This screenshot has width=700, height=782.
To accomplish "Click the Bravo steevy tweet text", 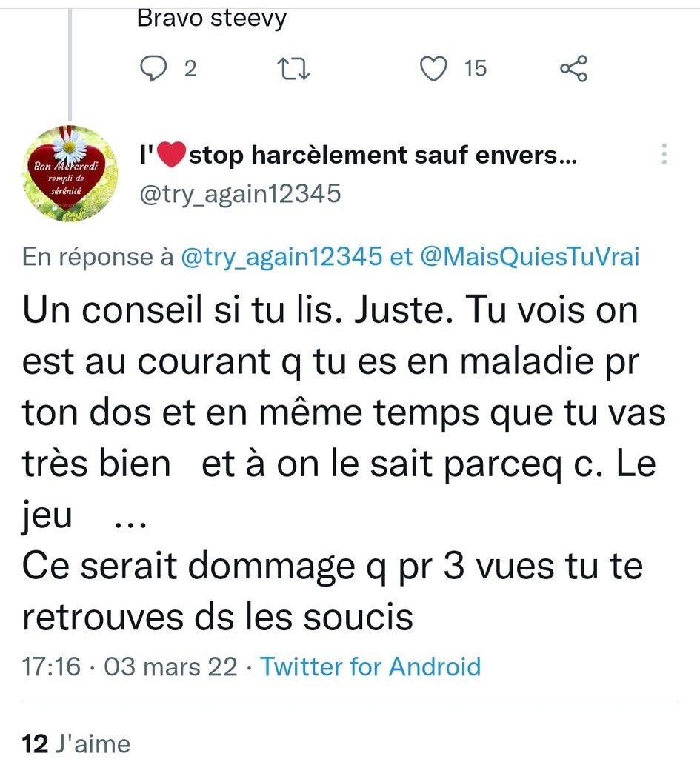I will (212, 19).
